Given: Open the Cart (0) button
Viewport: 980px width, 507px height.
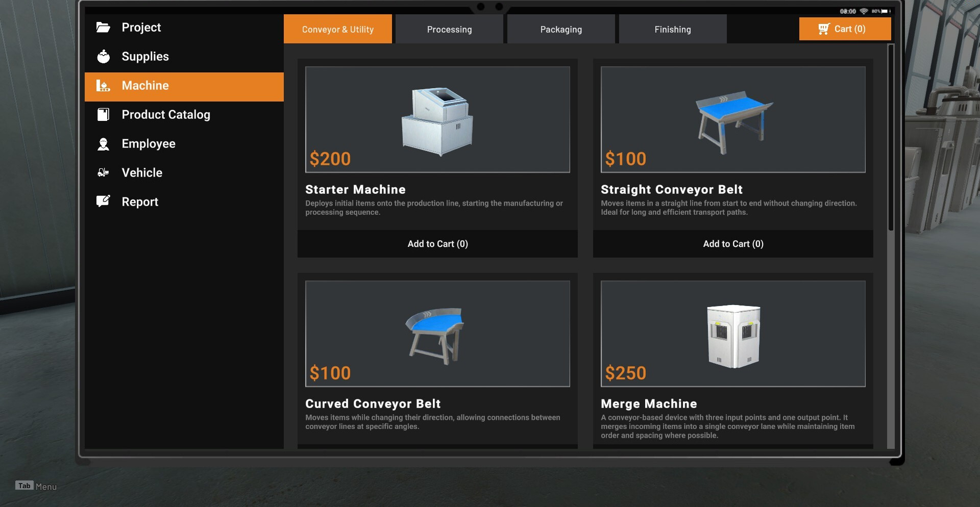Looking at the screenshot, I should (845, 29).
